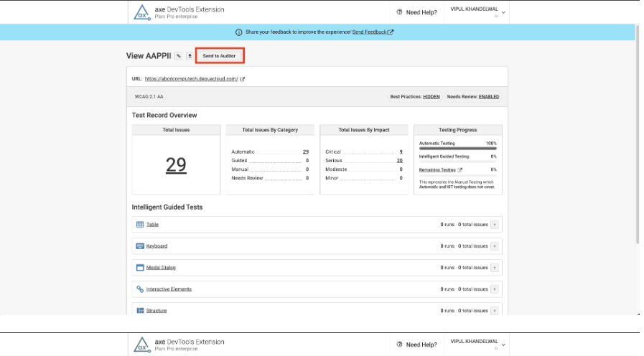Open the Need Help? menu
Image resolution: width=644 pixels, height=356 pixels.
[416, 12]
